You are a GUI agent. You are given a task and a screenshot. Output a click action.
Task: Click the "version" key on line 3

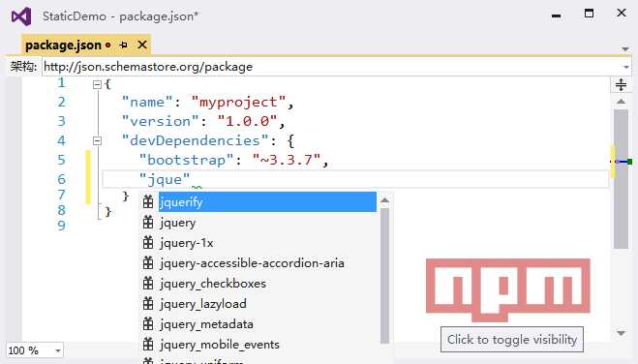click(161, 122)
